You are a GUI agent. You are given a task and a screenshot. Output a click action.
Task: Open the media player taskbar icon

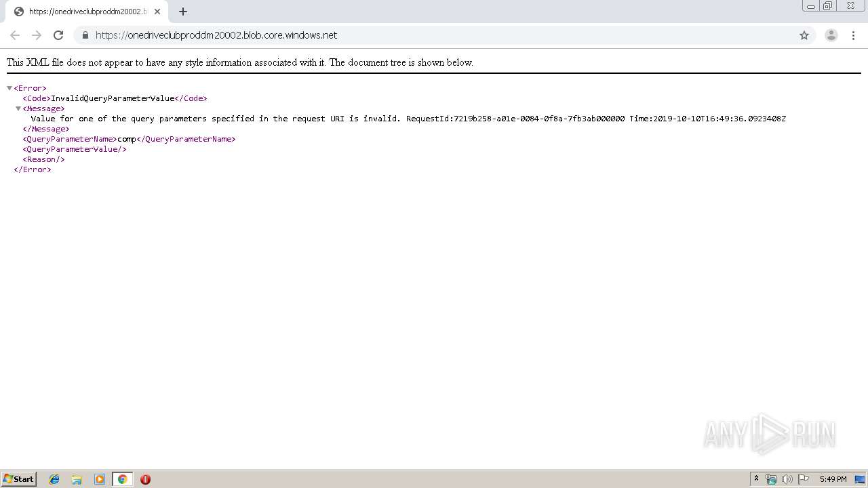pyautogui.click(x=100, y=479)
